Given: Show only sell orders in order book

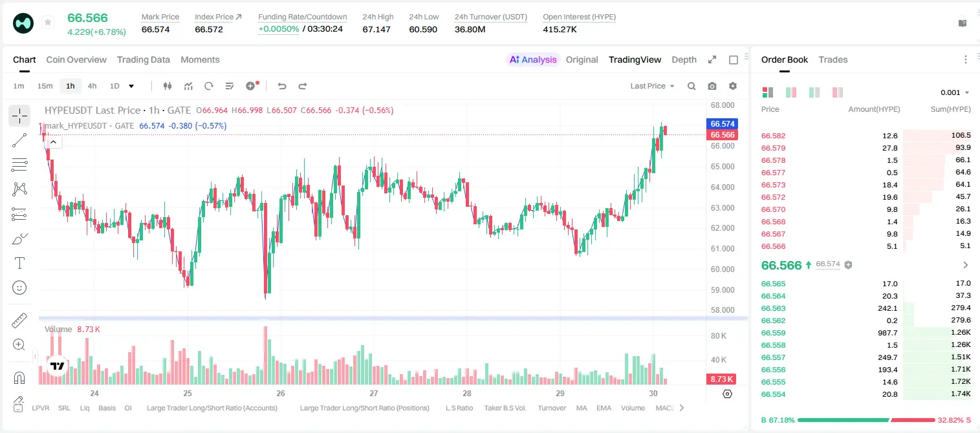Looking at the screenshot, I should tap(838, 92).
